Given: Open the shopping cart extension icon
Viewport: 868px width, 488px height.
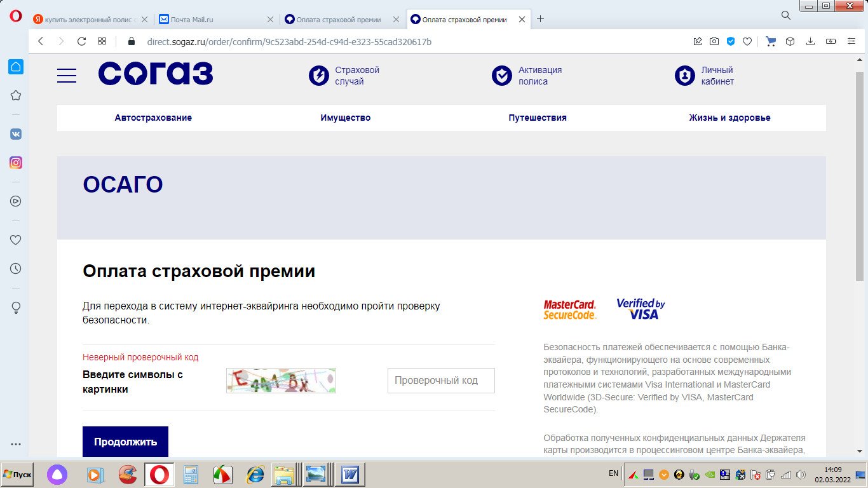Looking at the screenshot, I should coord(771,41).
